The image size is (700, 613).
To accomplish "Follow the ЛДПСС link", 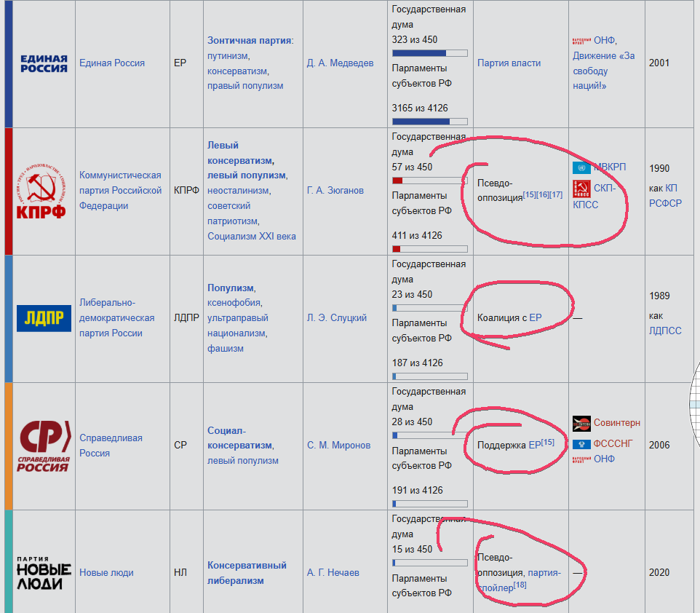I will coord(665,331).
